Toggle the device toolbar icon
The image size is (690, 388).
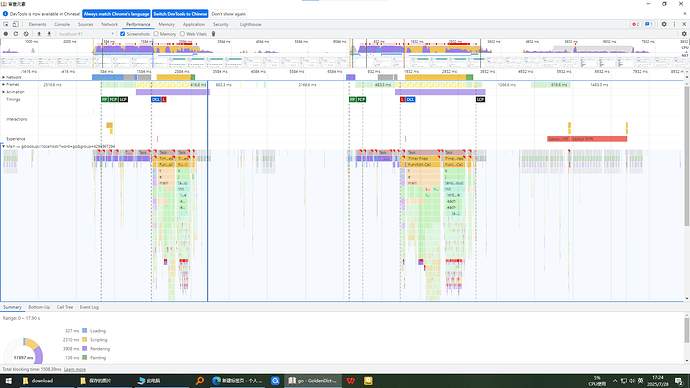click(x=15, y=24)
